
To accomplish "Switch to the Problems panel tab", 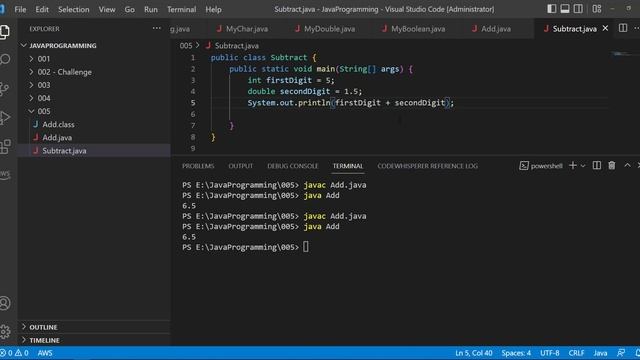I will point(198,166).
